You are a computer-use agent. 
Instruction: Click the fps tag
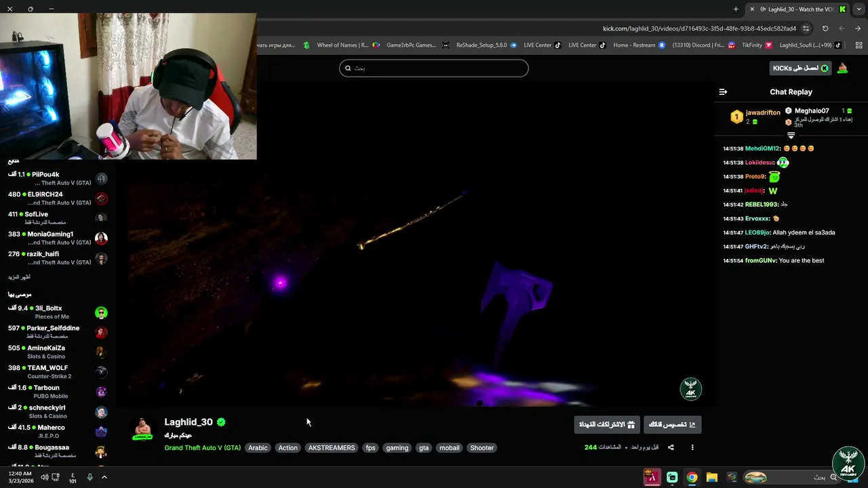tap(370, 448)
